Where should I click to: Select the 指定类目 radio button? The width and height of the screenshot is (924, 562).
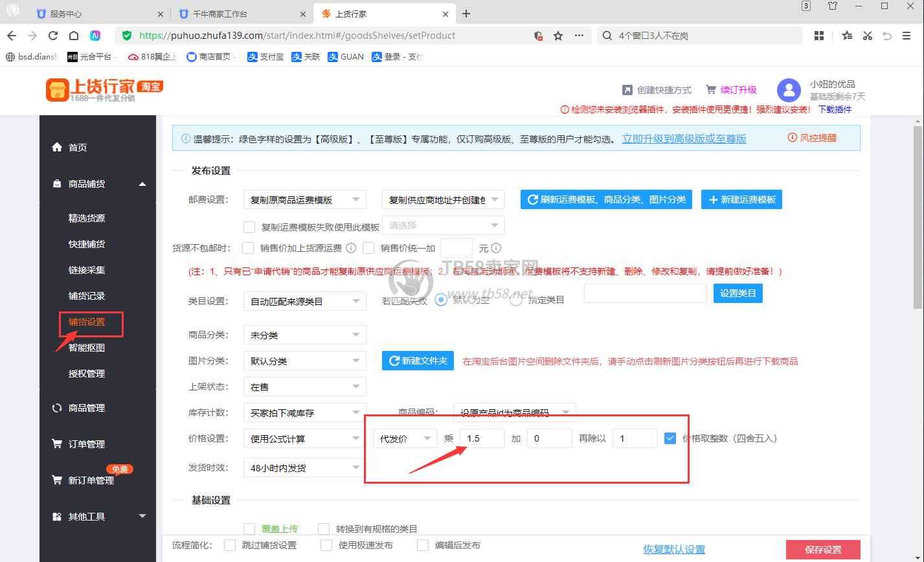pos(516,300)
